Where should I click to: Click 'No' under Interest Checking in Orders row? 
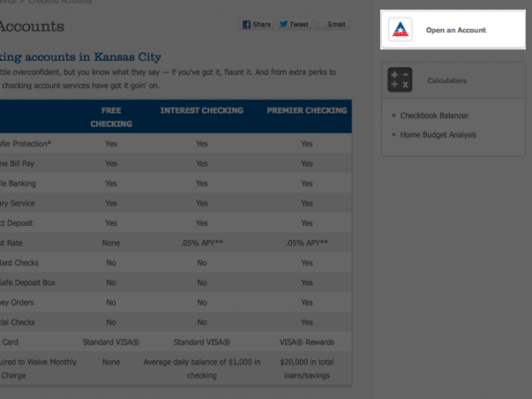pos(201,302)
